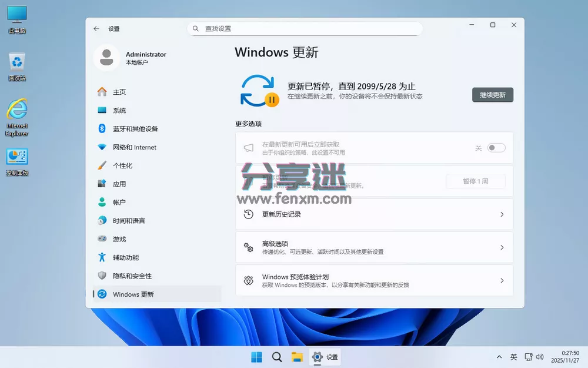588x368 pixels.
Task: Open 网络和 Internet settings
Action: [x=132, y=147]
